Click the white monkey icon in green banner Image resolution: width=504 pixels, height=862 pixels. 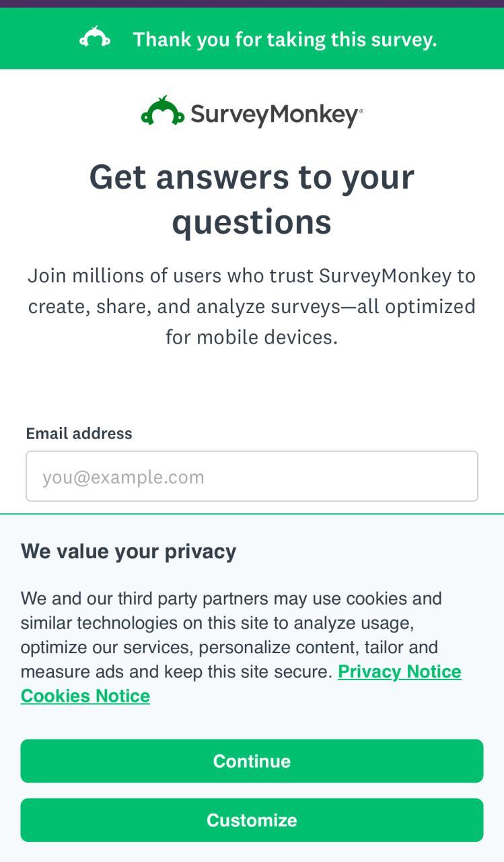coord(95,38)
